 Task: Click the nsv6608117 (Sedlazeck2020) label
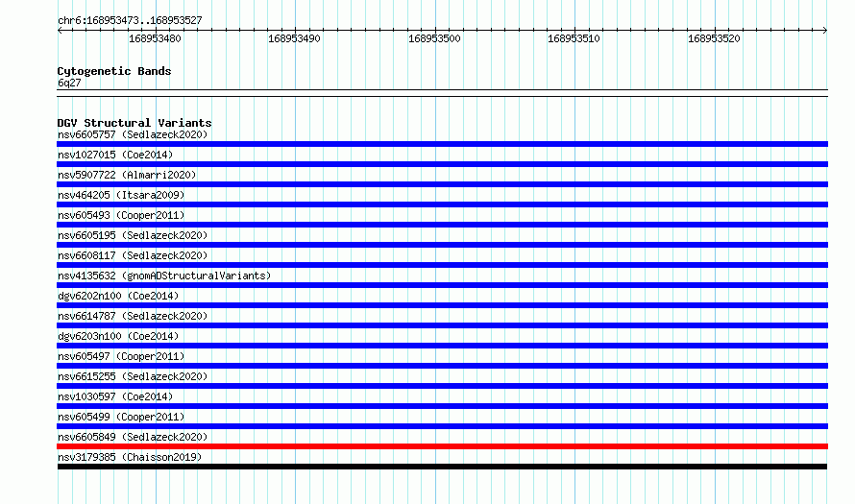133,255
